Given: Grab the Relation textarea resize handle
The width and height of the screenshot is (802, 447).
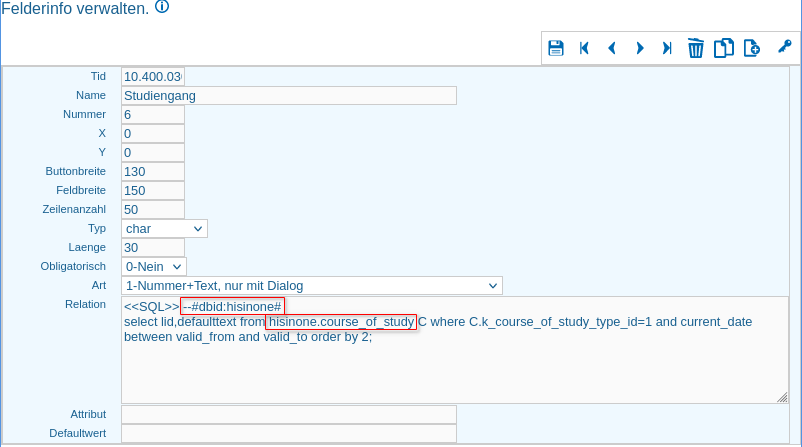Looking at the screenshot, I should pos(782,397).
